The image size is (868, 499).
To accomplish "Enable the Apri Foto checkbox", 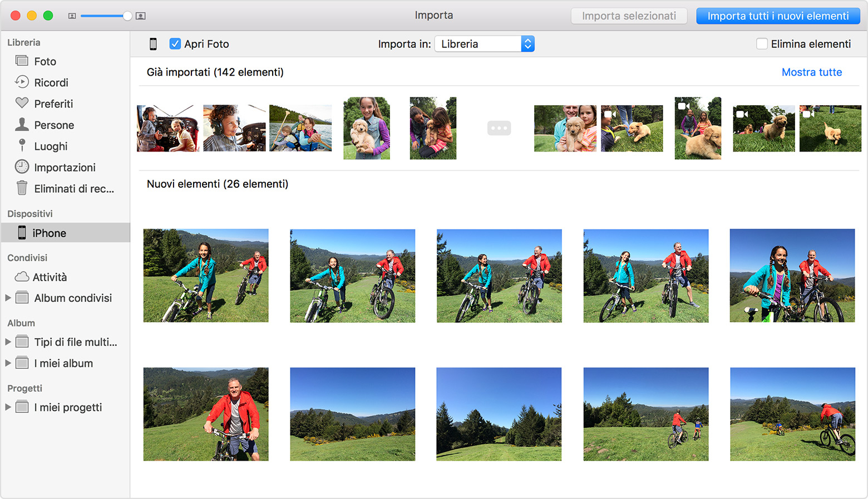I will click(x=175, y=43).
